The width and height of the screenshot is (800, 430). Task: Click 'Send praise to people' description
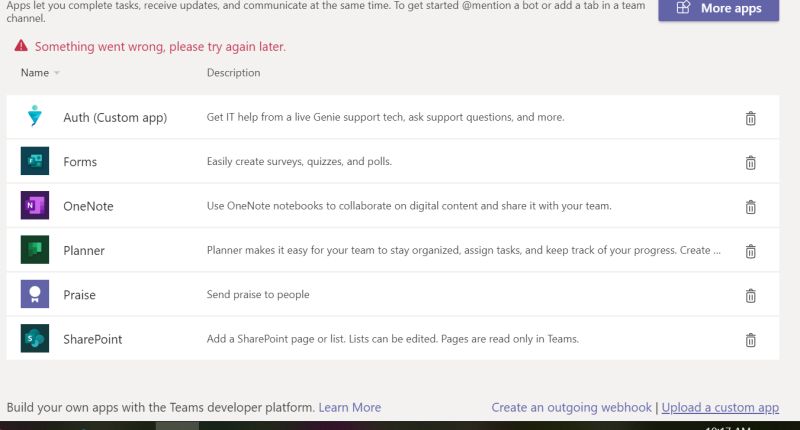(258, 294)
